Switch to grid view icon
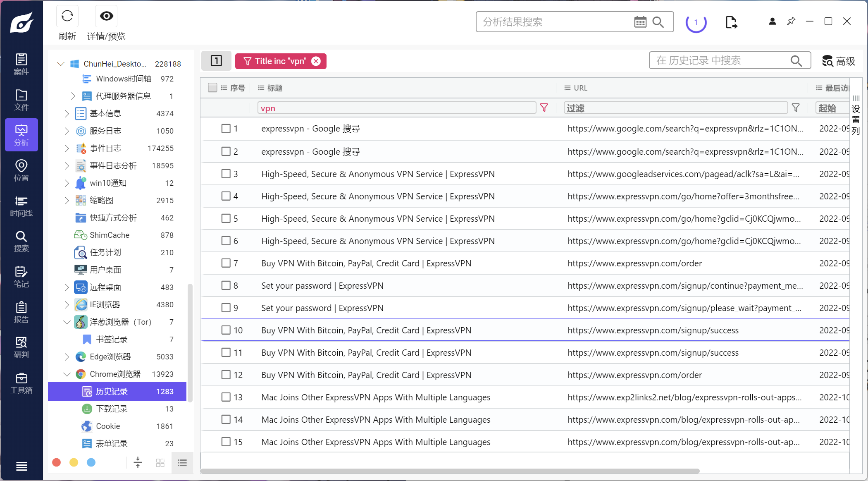Screen dimensions: 868x481 click(x=160, y=462)
